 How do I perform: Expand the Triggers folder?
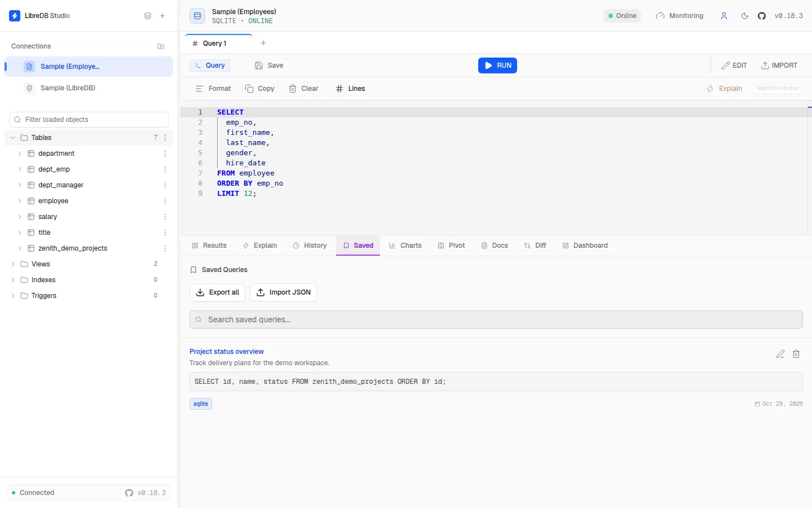[x=13, y=296]
